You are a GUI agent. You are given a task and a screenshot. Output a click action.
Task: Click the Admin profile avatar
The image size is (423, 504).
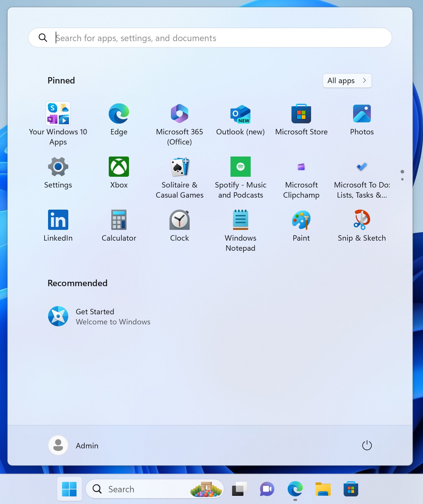58,446
